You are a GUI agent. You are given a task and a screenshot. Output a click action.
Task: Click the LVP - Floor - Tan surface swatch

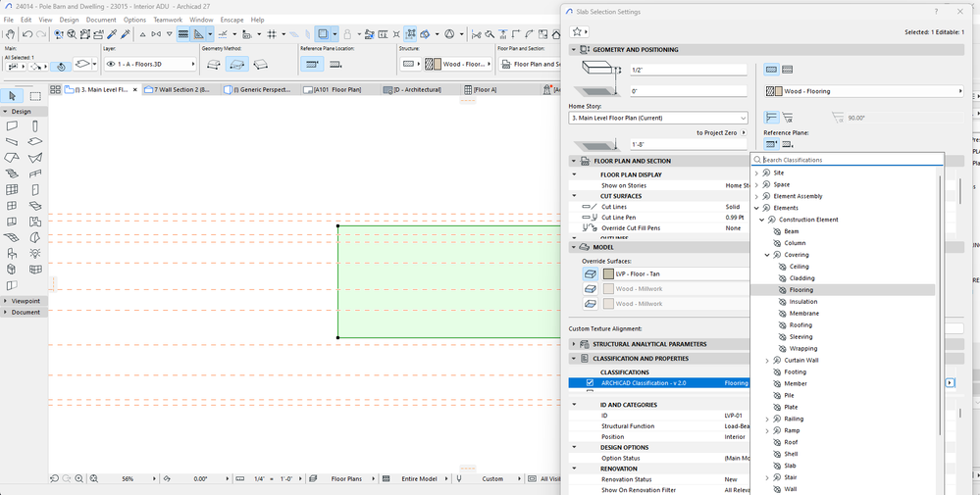(x=608, y=274)
